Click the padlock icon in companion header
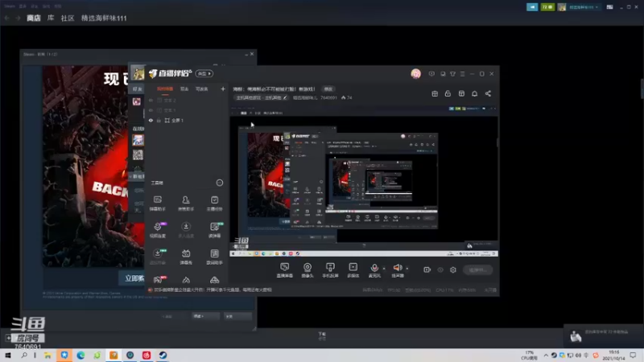This screenshot has width=644, height=362. (x=448, y=93)
